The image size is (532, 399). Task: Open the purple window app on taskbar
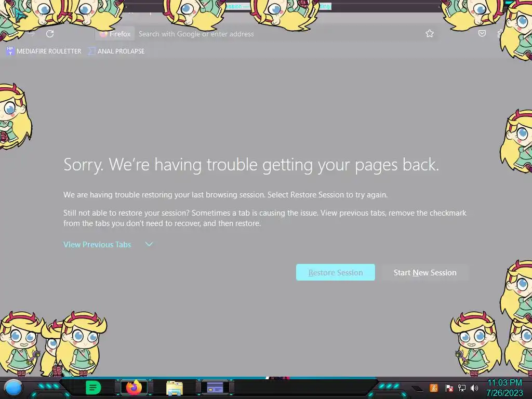(215, 388)
